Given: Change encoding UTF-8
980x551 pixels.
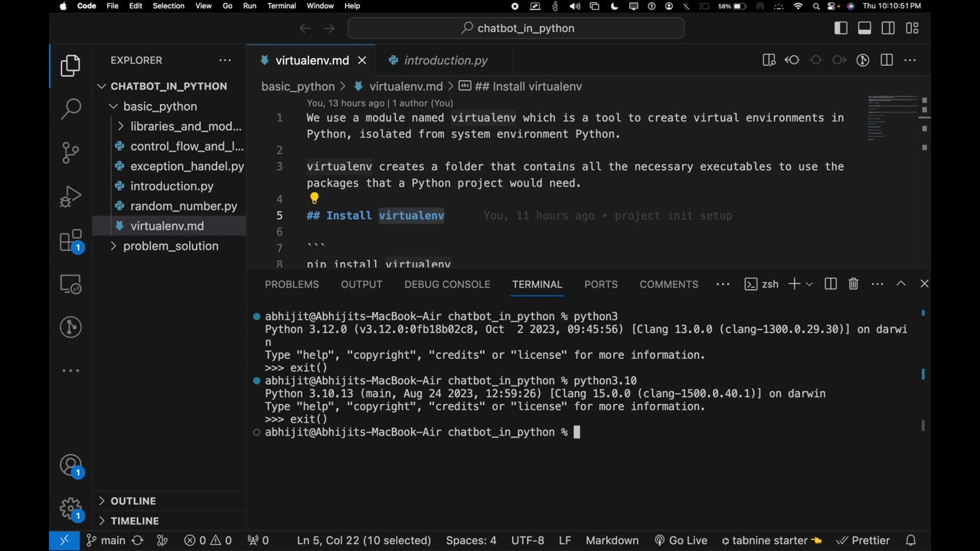Looking at the screenshot, I should pyautogui.click(x=528, y=540).
